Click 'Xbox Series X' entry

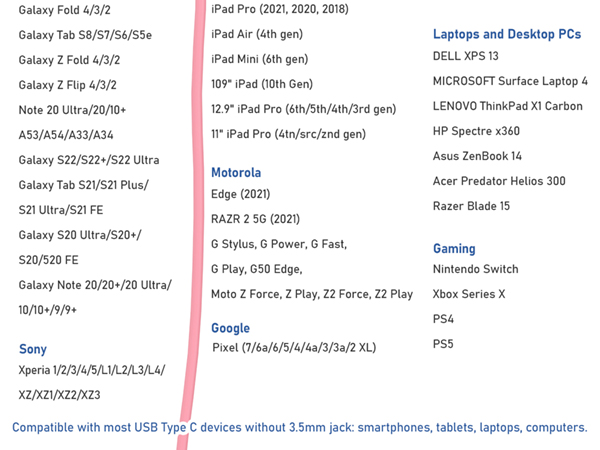tap(469, 294)
